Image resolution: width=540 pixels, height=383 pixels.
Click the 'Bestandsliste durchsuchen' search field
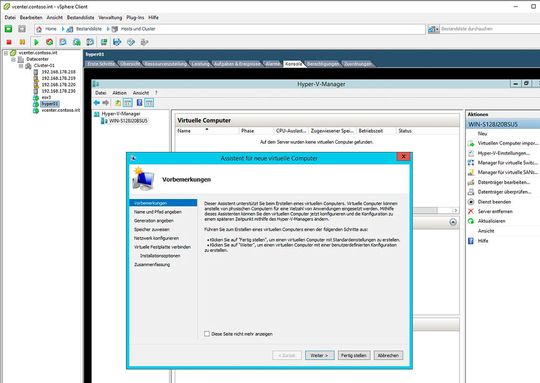point(489,29)
